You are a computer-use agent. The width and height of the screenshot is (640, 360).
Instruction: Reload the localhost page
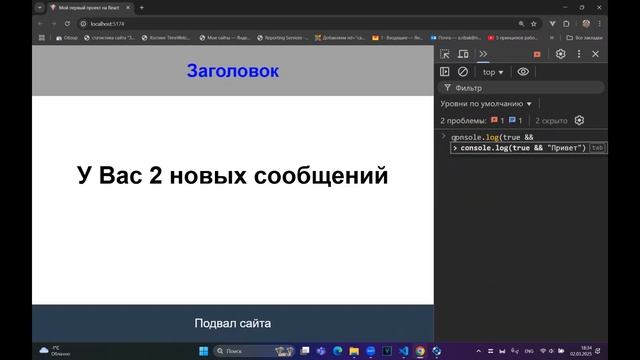pos(67,24)
